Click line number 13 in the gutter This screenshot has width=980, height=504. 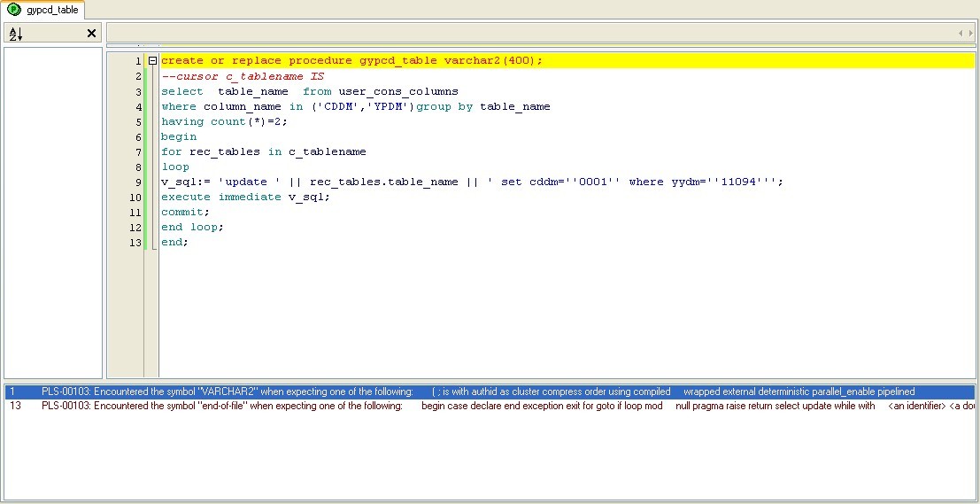pyautogui.click(x=135, y=243)
